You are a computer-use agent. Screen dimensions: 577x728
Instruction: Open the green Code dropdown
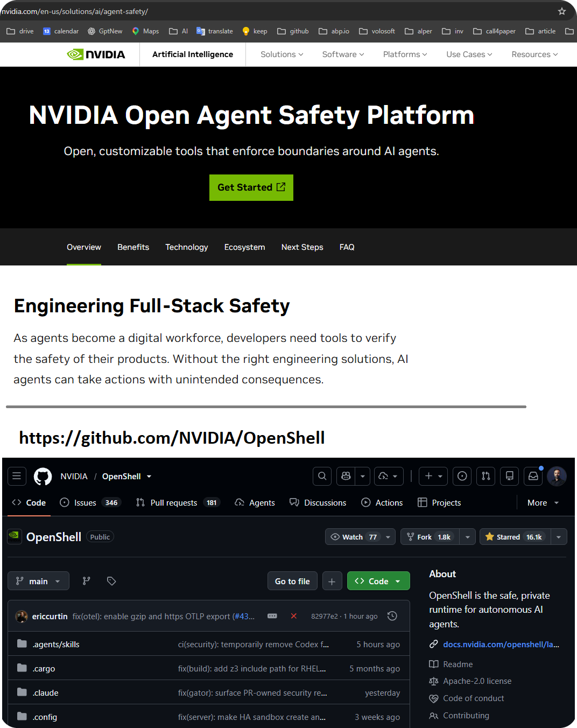tap(378, 581)
